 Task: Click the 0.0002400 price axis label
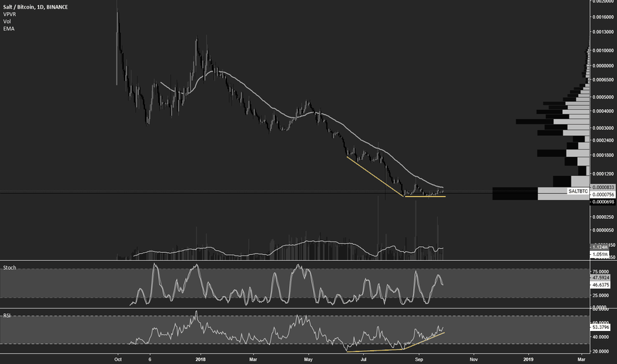(x=603, y=140)
